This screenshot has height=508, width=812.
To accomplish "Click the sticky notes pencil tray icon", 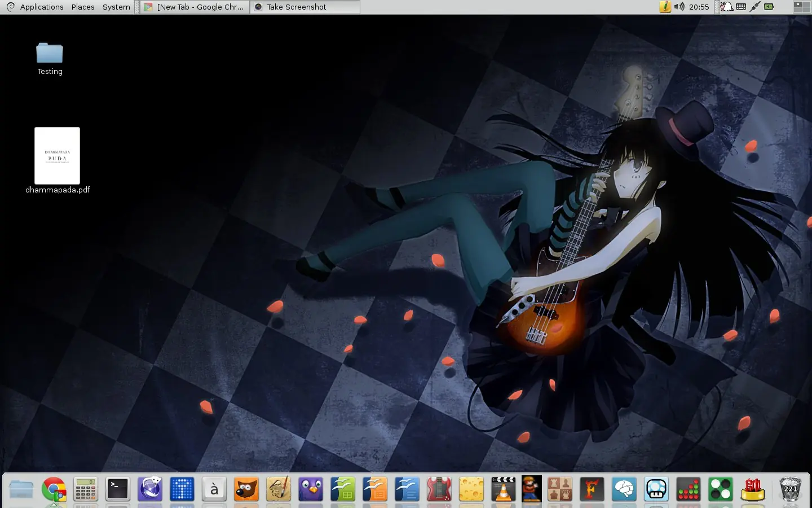I will point(665,7).
